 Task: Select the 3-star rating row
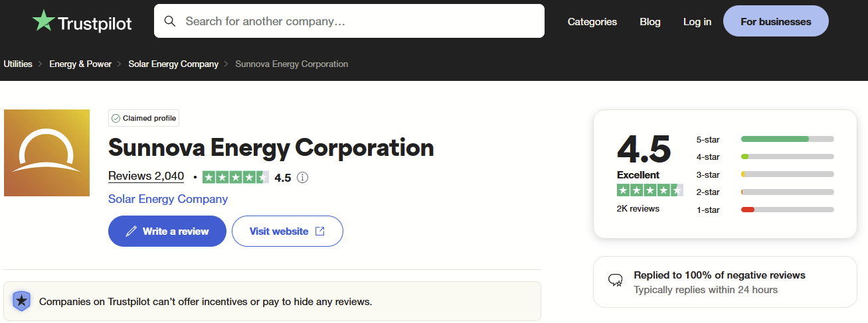tap(764, 174)
